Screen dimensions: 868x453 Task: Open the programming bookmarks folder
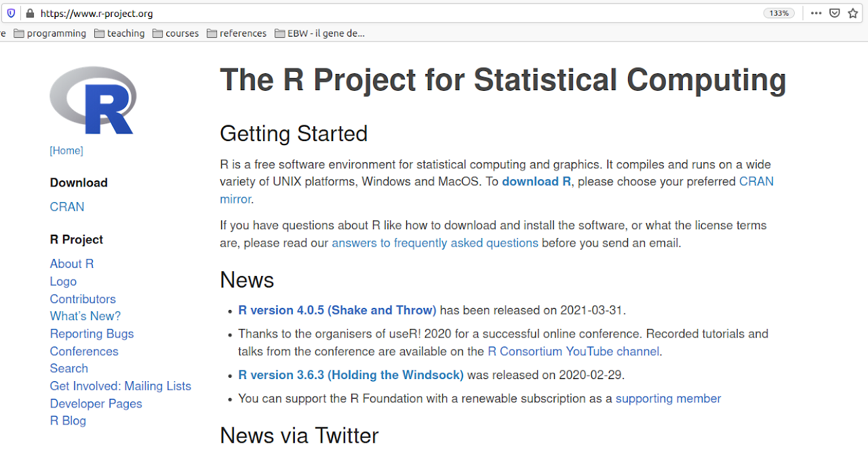(x=56, y=33)
